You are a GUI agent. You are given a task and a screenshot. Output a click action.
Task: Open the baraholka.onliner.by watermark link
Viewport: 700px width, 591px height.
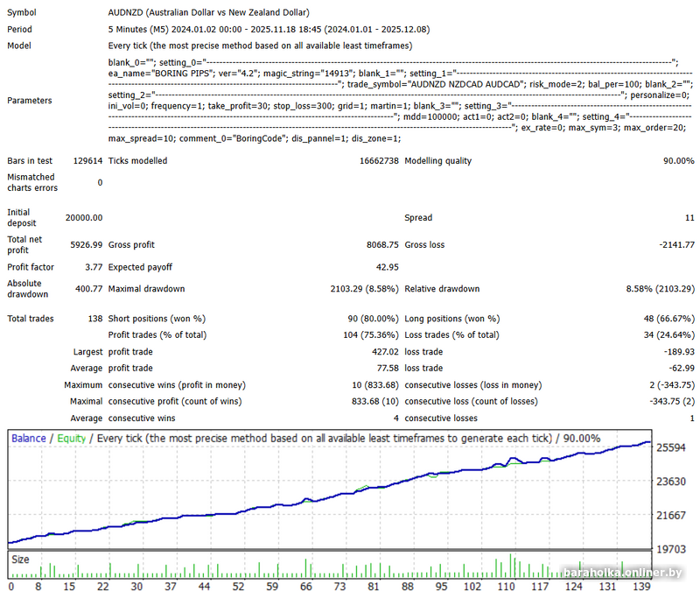click(x=623, y=573)
